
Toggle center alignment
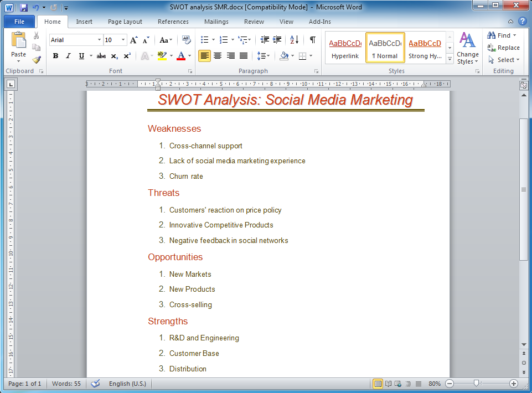point(218,56)
